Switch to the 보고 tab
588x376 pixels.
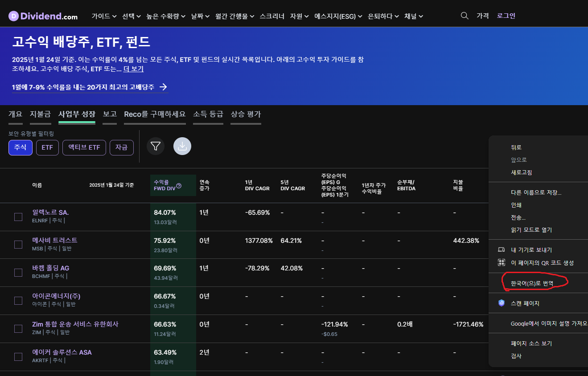[110, 114]
